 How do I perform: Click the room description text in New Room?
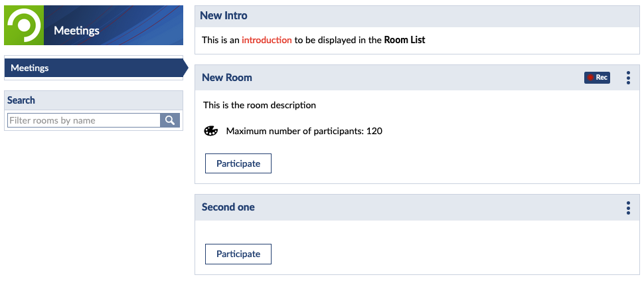tap(260, 105)
